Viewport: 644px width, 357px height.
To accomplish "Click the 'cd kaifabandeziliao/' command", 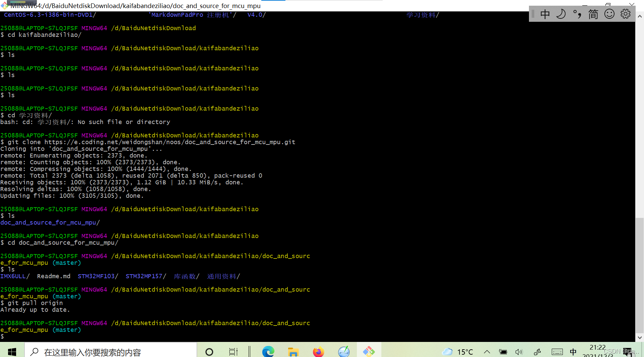I will point(45,35).
